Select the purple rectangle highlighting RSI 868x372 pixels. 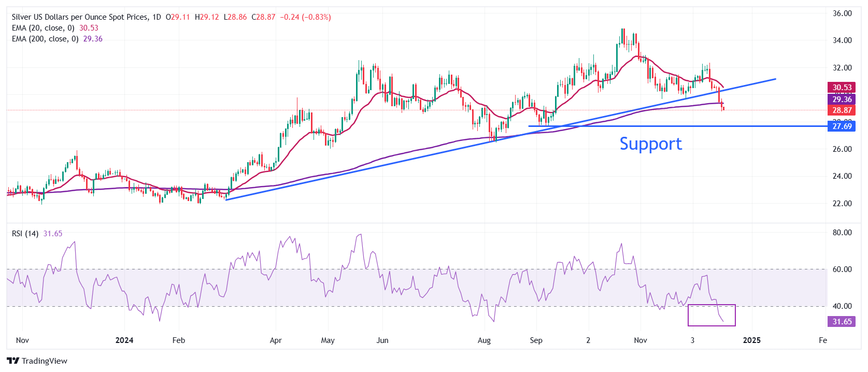(711, 315)
